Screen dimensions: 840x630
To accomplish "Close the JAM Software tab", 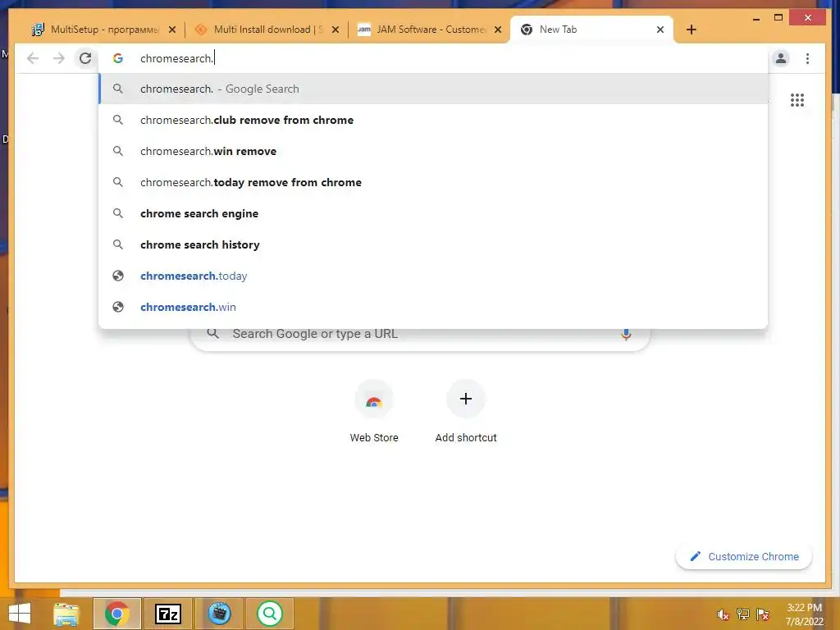I will point(498,30).
